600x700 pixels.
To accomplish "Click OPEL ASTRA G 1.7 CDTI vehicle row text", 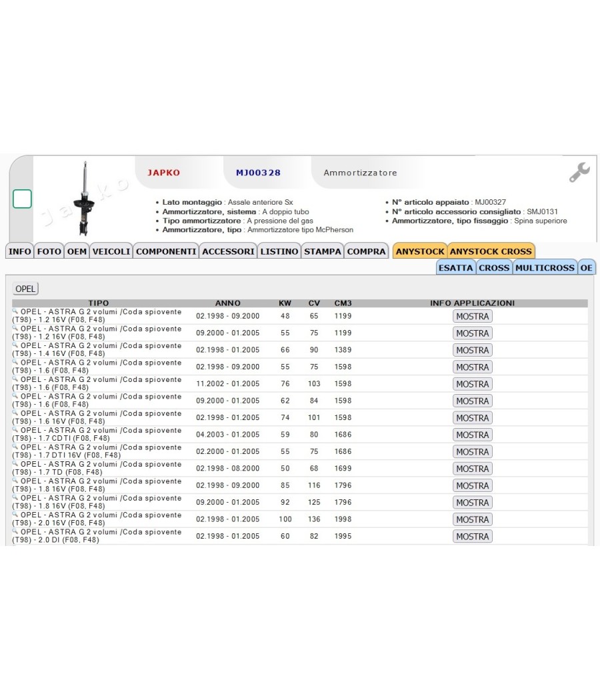I will coord(97,435).
